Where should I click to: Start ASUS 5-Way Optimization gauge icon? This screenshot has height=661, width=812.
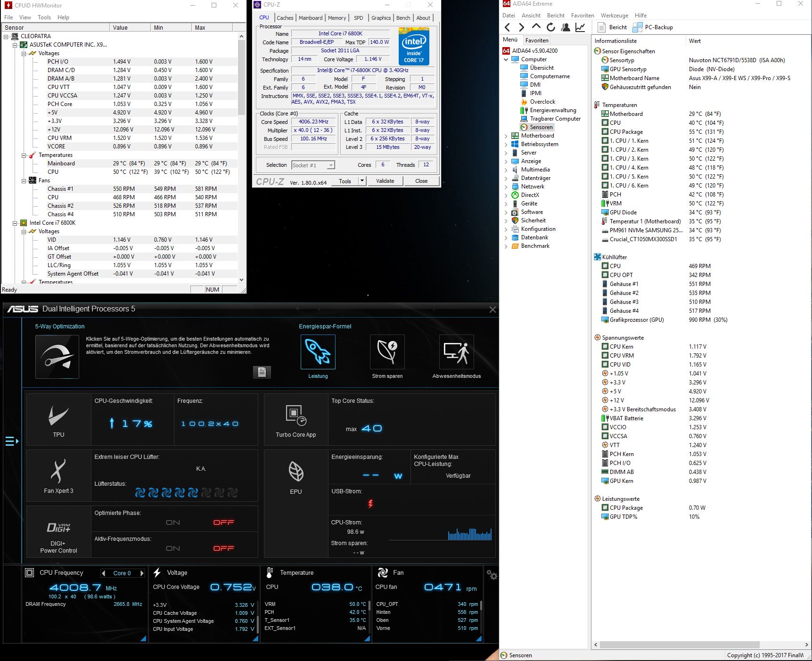coord(57,357)
